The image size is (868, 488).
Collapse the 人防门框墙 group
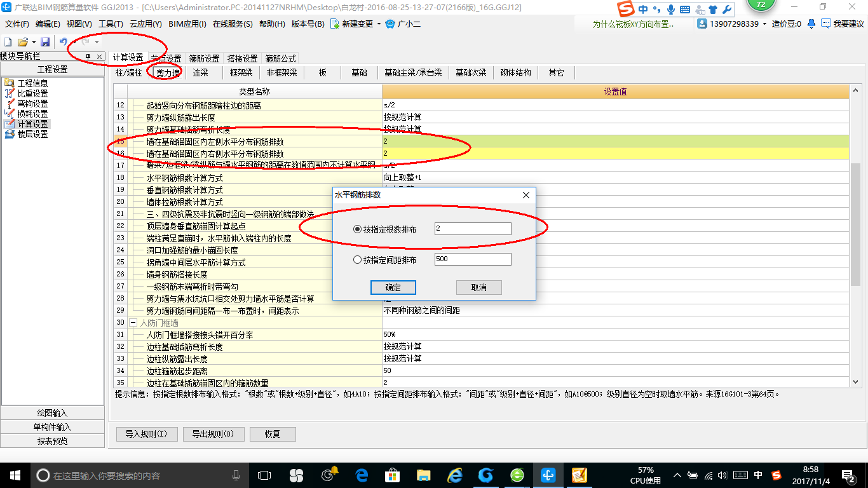point(133,323)
